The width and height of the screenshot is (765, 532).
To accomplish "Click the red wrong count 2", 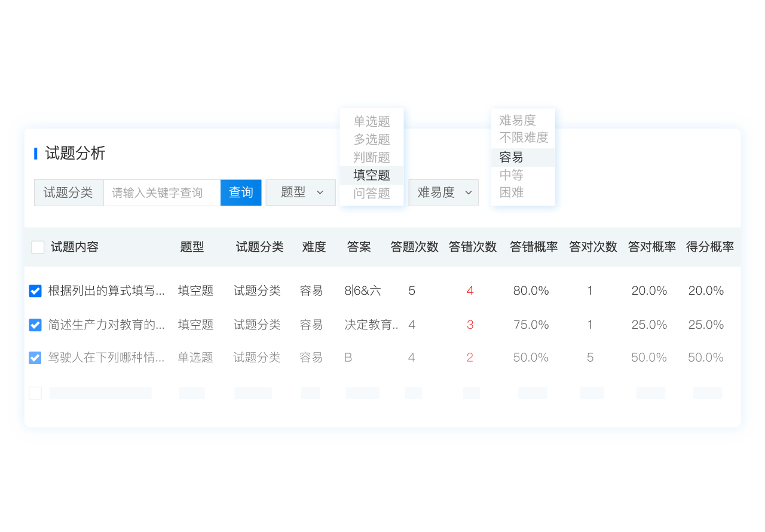I will (470, 357).
